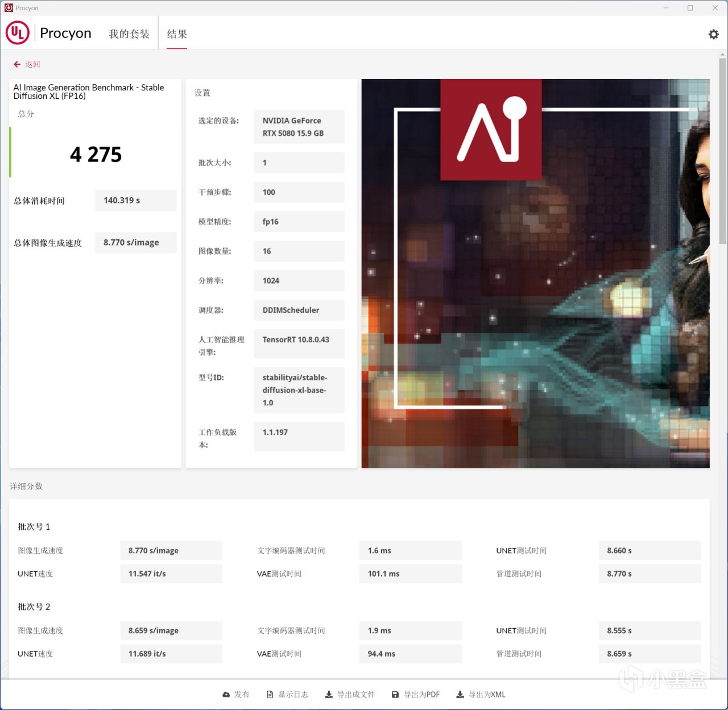Viewport: 728px width, 710px height.
Task: Click 导出成文件 in the bottom bar
Action: 356,695
